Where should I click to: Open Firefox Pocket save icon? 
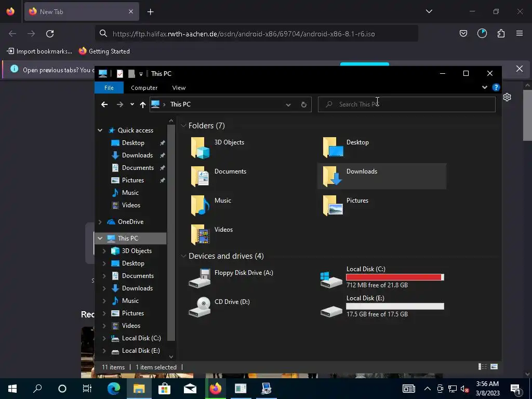point(463,33)
